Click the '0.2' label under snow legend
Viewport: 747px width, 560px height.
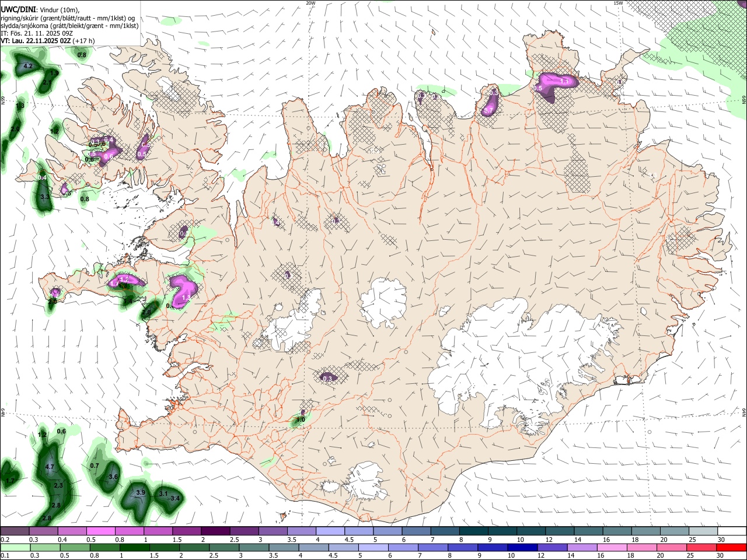5,540
